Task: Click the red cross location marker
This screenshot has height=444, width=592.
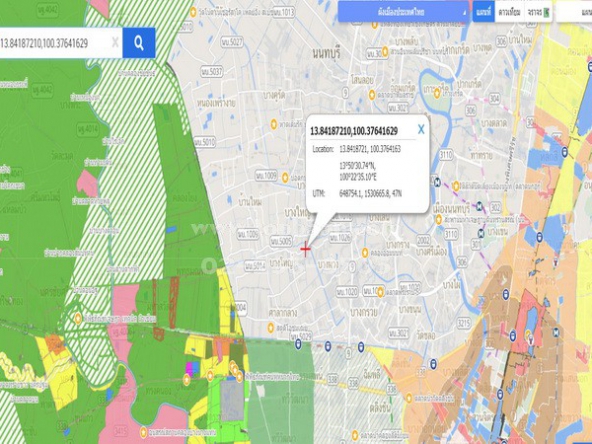Action: (305, 249)
